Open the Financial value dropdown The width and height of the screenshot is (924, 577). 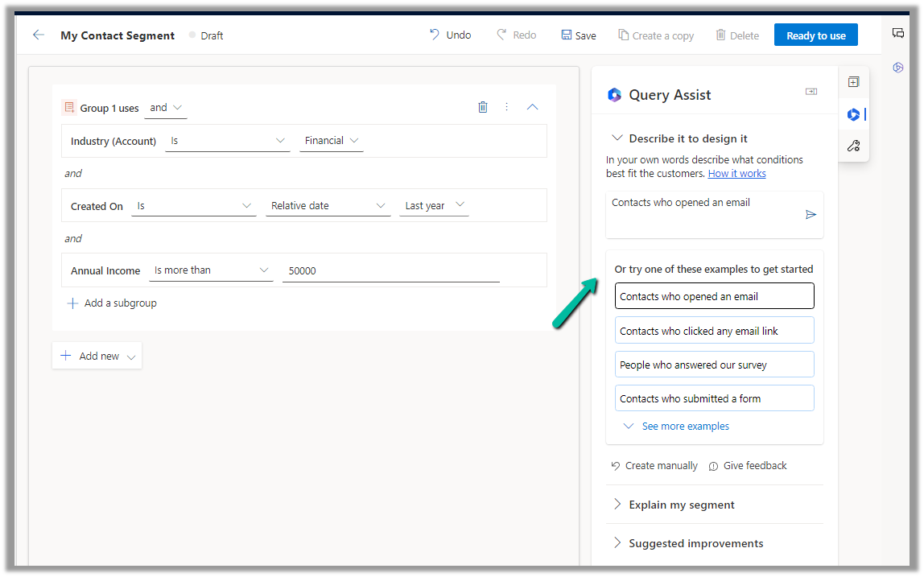point(332,141)
